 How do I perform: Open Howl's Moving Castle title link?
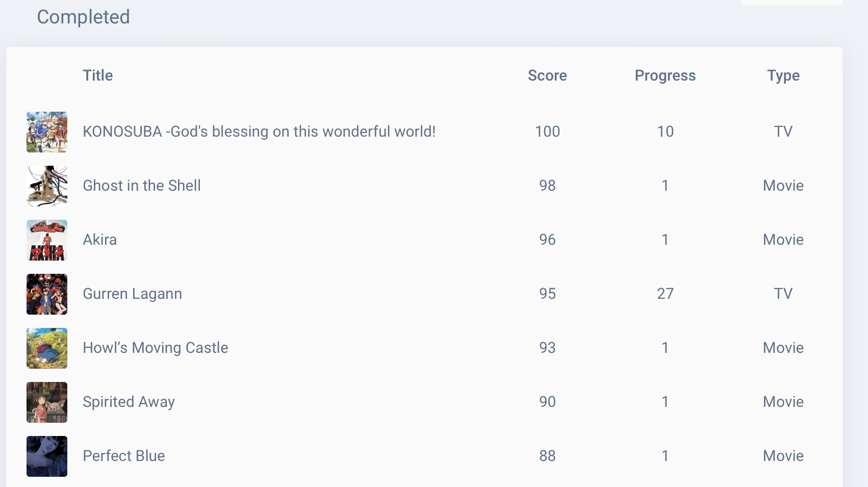156,348
